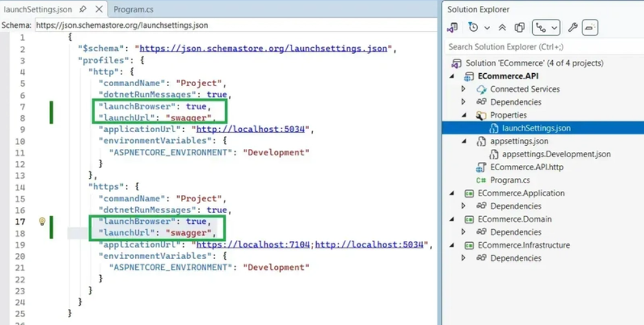Click the Schema URL field above the editor
This screenshot has width=644, height=325.
[x=236, y=25]
